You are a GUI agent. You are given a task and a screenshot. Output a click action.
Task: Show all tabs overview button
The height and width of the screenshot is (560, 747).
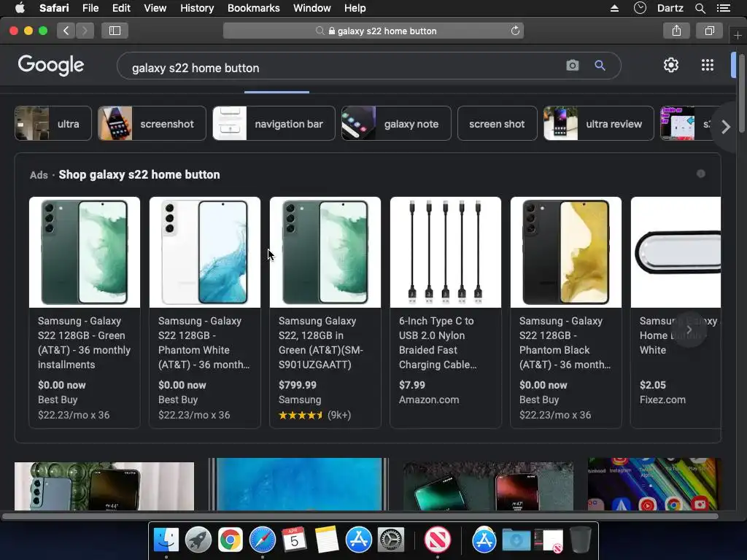[x=709, y=31]
